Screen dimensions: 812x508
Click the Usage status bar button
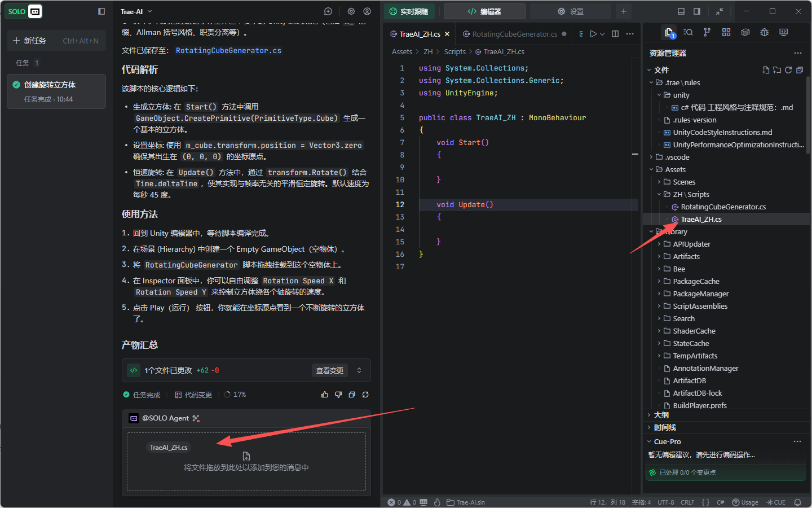pyautogui.click(x=745, y=502)
